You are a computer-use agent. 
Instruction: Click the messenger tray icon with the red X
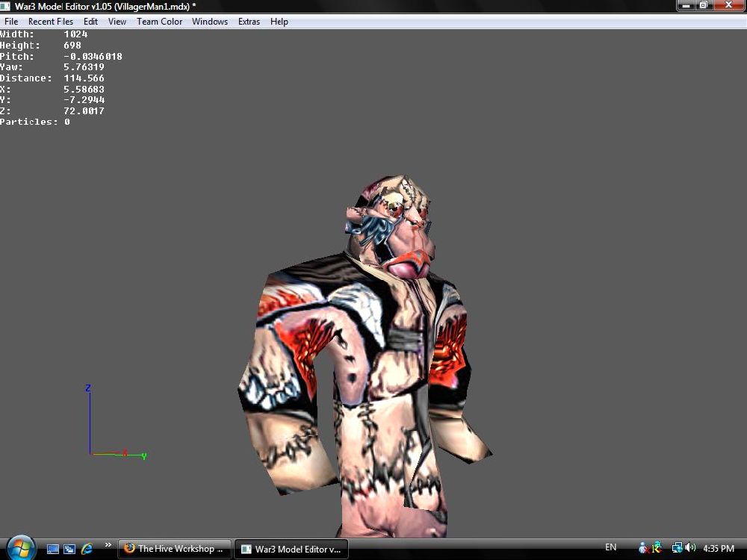point(643,548)
